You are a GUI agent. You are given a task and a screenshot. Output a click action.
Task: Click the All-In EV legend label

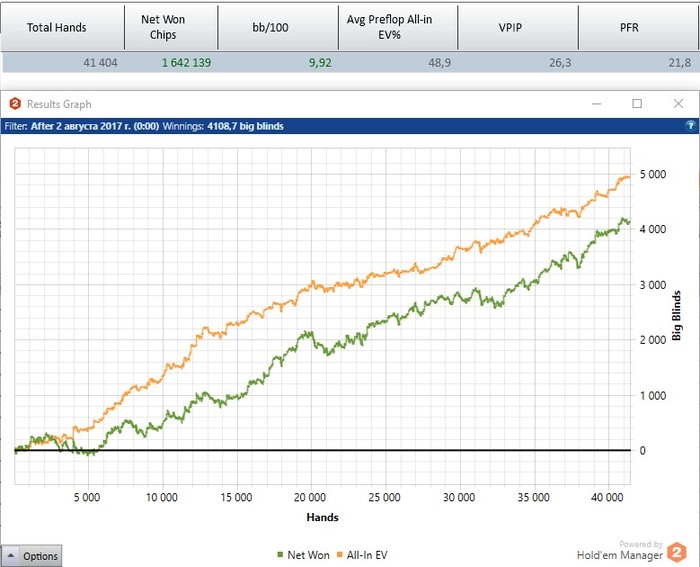367,555
